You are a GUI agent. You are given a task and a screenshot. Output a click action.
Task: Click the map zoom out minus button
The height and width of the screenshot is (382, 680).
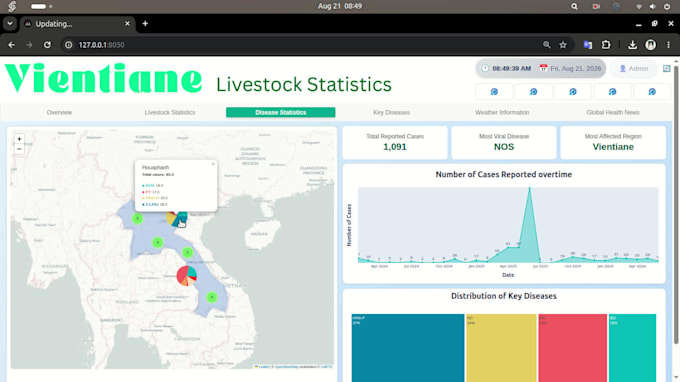point(19,149)
